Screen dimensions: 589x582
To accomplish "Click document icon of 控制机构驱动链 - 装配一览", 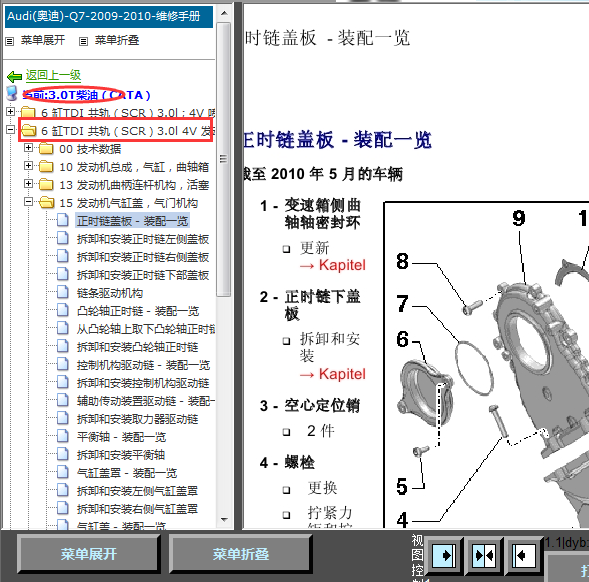I will pyautogui.click(x=63, y=364).
